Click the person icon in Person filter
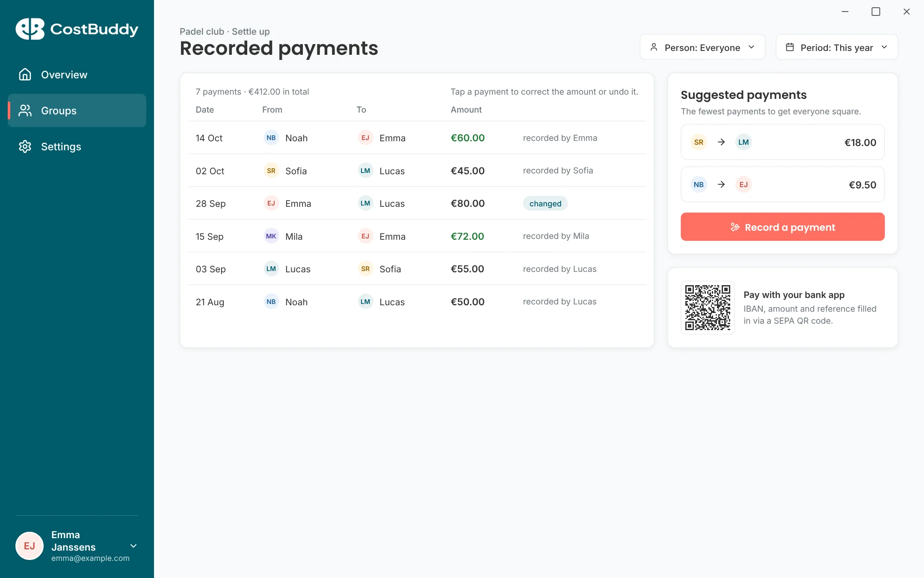924x578 pixels. tap(654, 47)
